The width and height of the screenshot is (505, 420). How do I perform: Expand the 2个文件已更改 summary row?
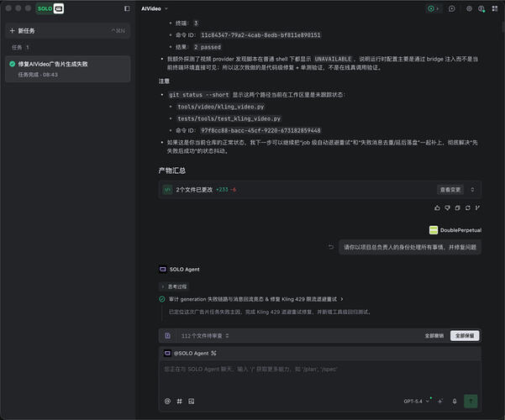(472, 190)
